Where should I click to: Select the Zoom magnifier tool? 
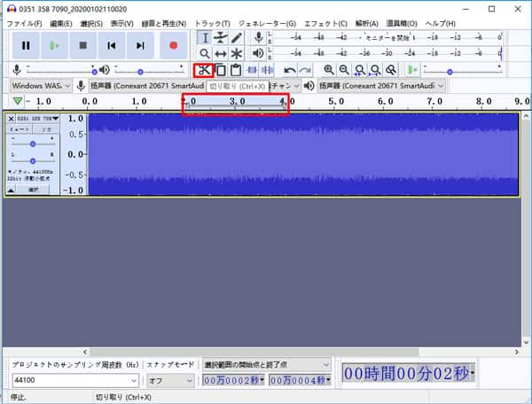[205, 53]
